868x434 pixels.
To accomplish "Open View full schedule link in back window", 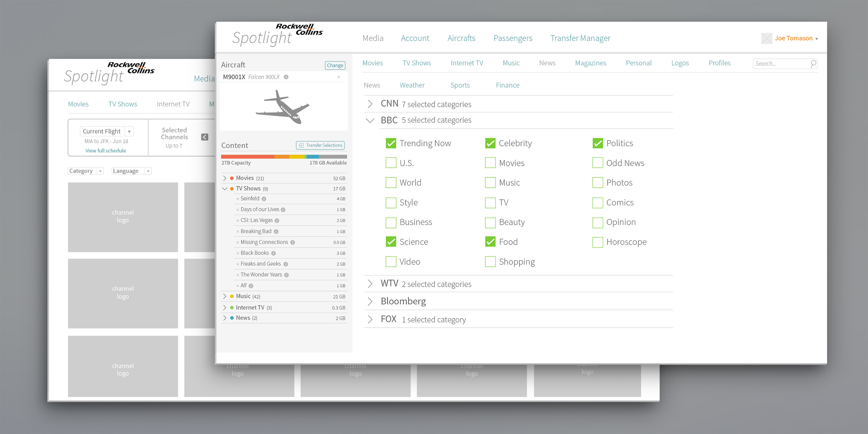I will point(106,151).
